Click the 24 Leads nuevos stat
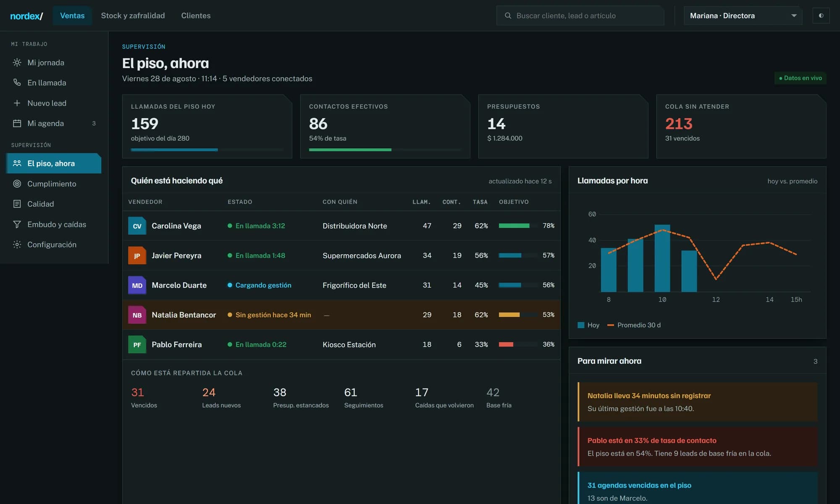840x504 pixels. 221,397
